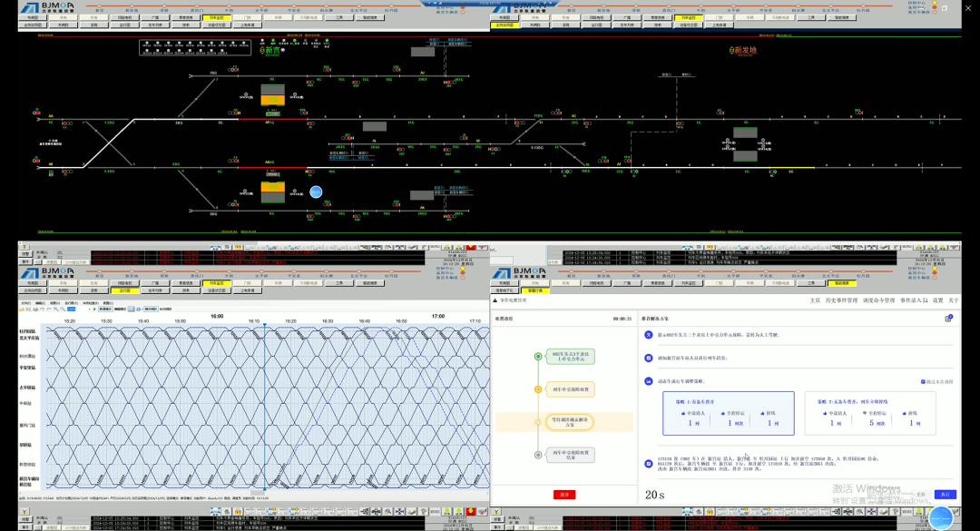Toggle the 跳过本次调图 checkbox
This screenshot has width=980, height=531.
click(x=924, y=382)
